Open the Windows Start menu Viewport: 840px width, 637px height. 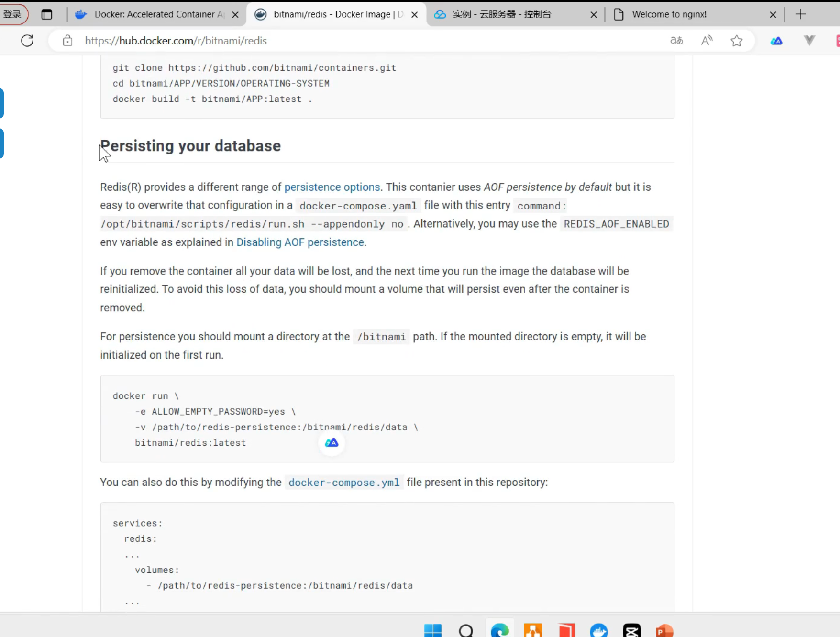pyautogui.click(x=433, y=630)
